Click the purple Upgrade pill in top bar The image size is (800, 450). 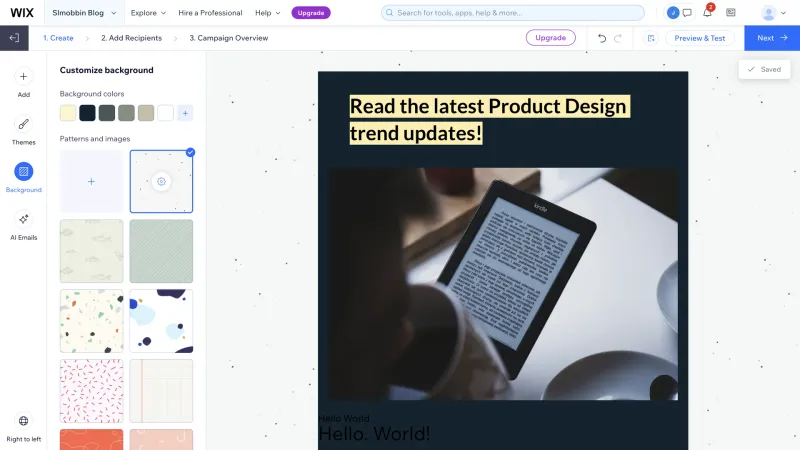[311, 13]
